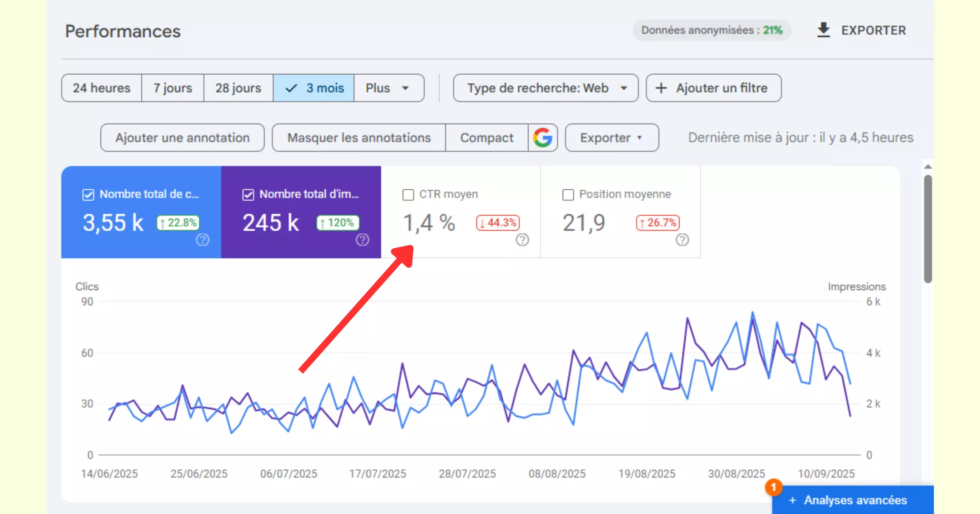This screenshot has height=514, width=980.
Task: Click the help icon on the impressions card
Action: (362, 240)
